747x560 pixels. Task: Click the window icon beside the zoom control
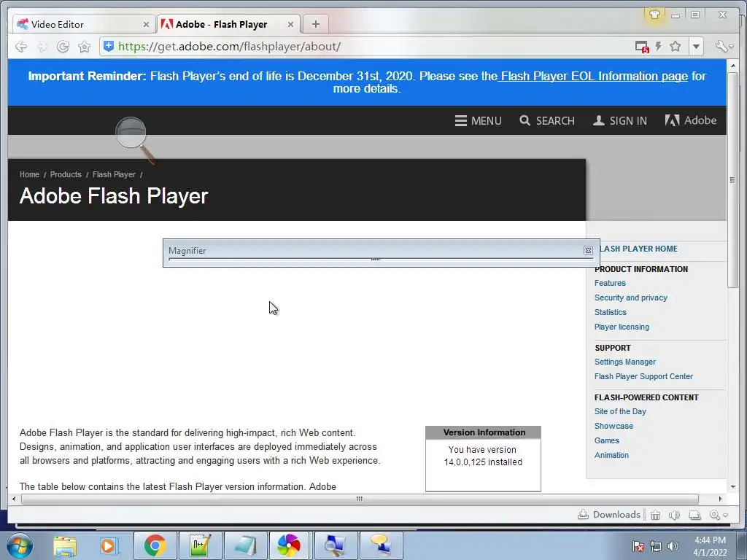[695, 515]
